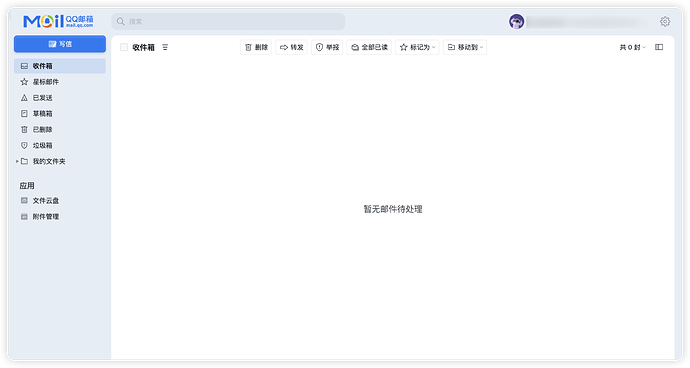This screenshot has height=368, width=690.
Task: Click the shield icon beside 垃圾箱
Action: pyautogui.click(x=24, y=145)
